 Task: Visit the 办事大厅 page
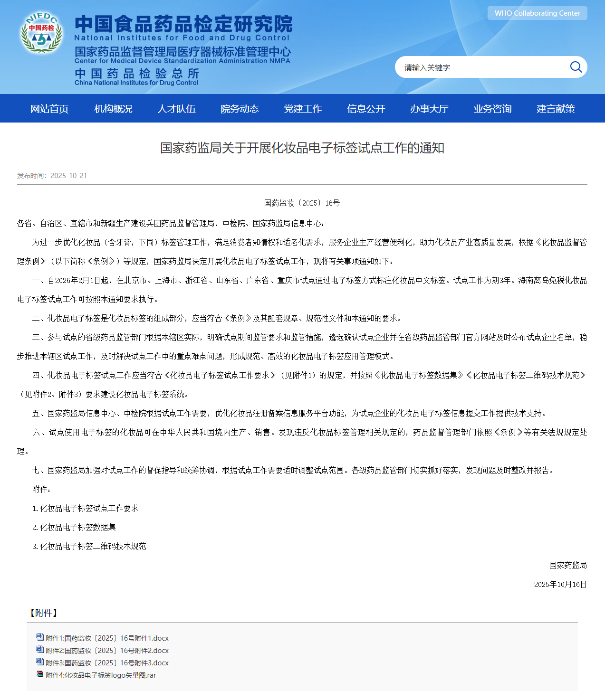[429, 109]
